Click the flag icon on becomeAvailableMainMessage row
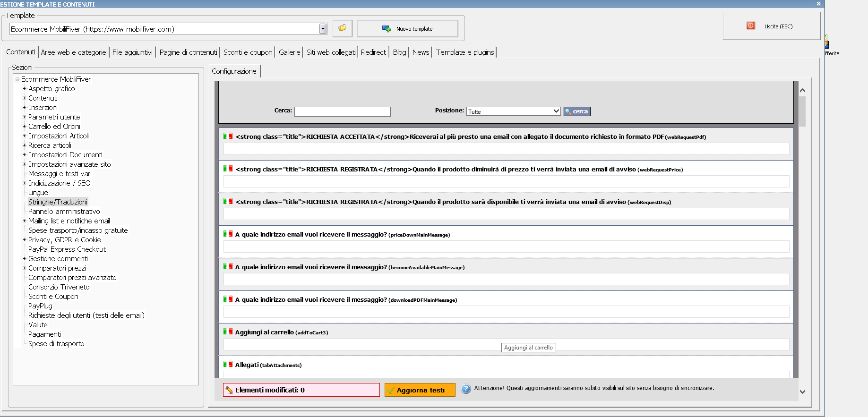Screen dimensions: 868x417 point(228,266)
